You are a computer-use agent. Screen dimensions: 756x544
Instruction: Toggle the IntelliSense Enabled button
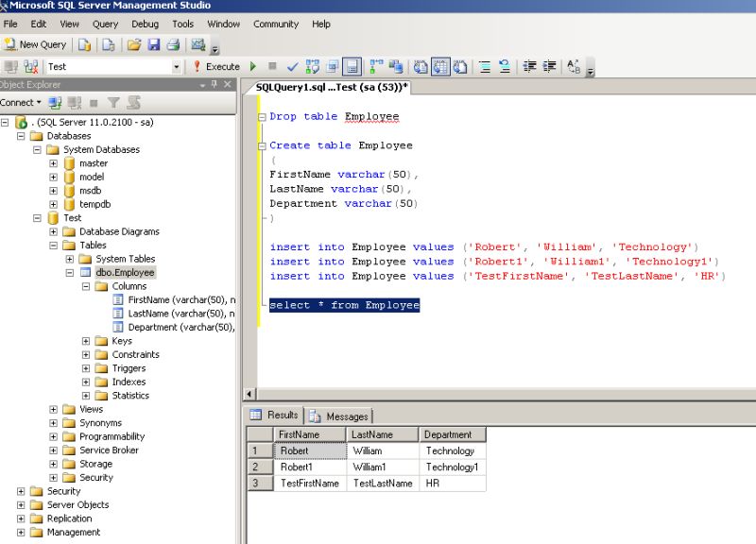[x=352, y=66]
